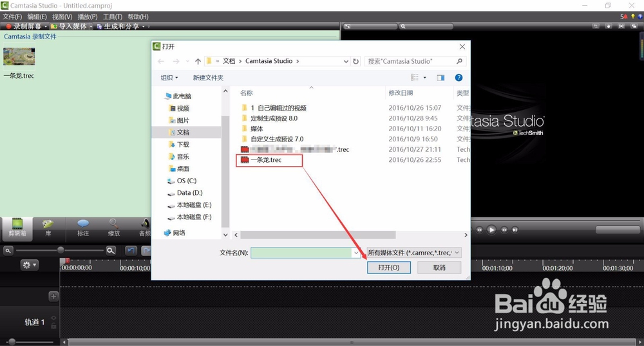The height and width of the screenshot is (346, 644).
Task: Open the 文件(F) menu
Action: click(x=12, y=17)
